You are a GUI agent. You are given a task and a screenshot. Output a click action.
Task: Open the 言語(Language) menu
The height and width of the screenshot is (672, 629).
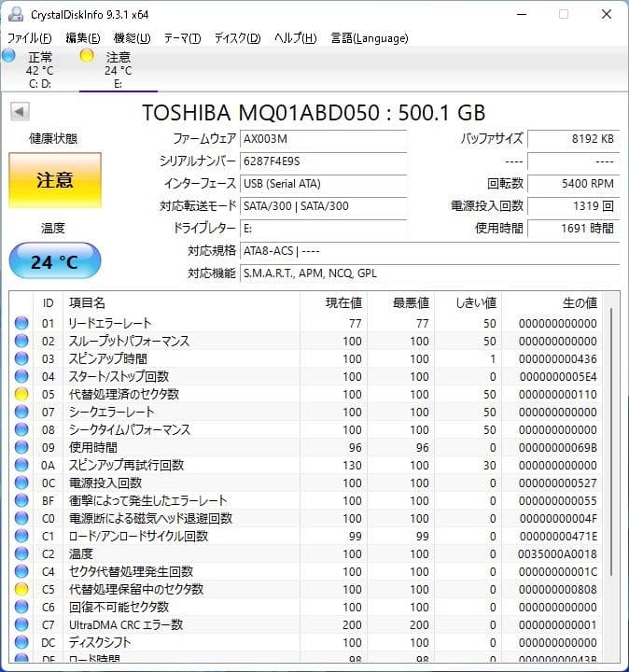click(x=370, y=38)
